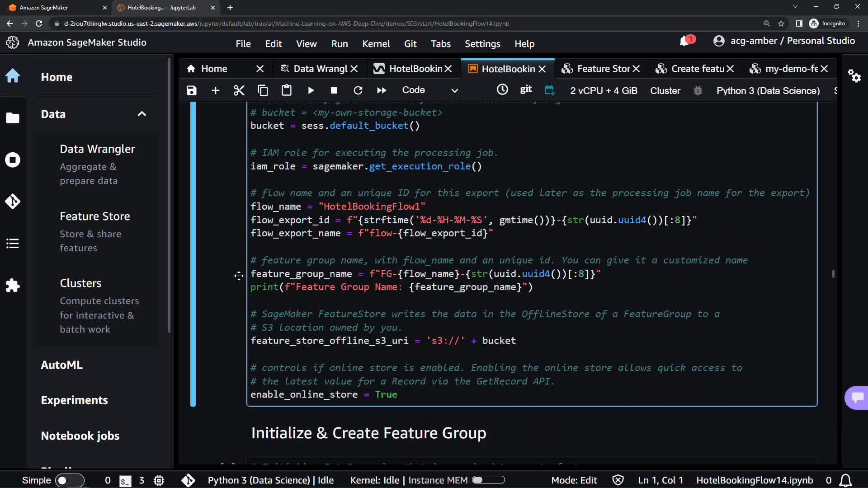This screenshot has height=488, width=868.
Task: Cut the selected cell with the scissors icon
Action: [239, 90]
